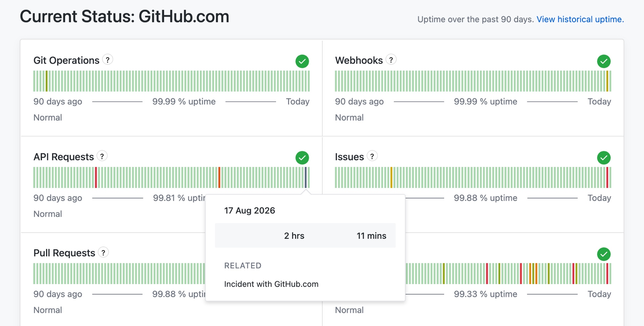The width and height of the screenshot is (644, 326).
Task: Click the Issues green checkmark status icon
Action: (x=604, y=158)
